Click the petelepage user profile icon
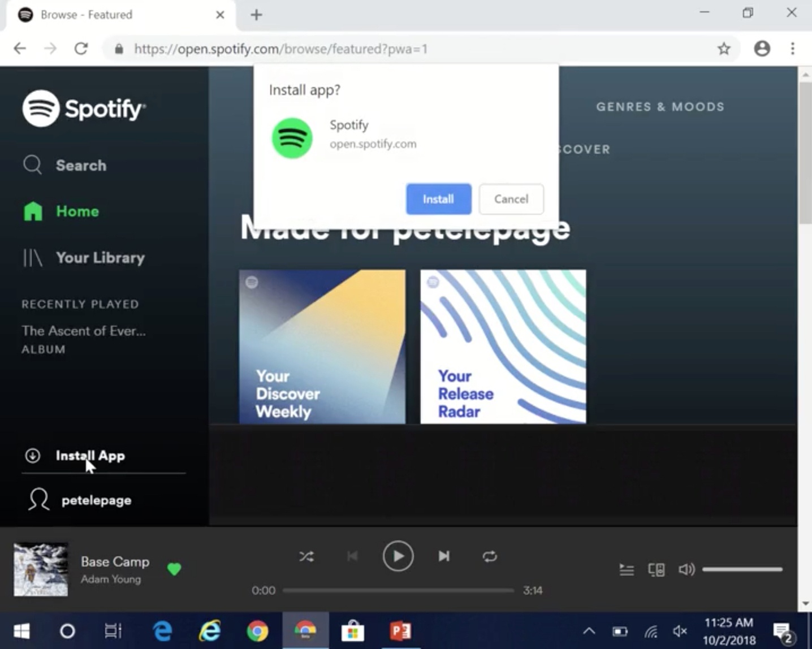This screenshot has height=649, width=812. click(x=38, y=500)
